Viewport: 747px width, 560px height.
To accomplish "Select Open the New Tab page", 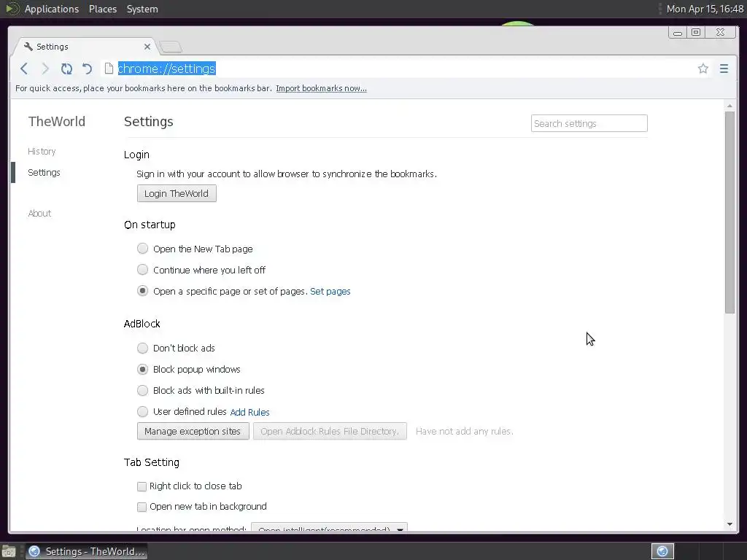I will tap(142, 249).
